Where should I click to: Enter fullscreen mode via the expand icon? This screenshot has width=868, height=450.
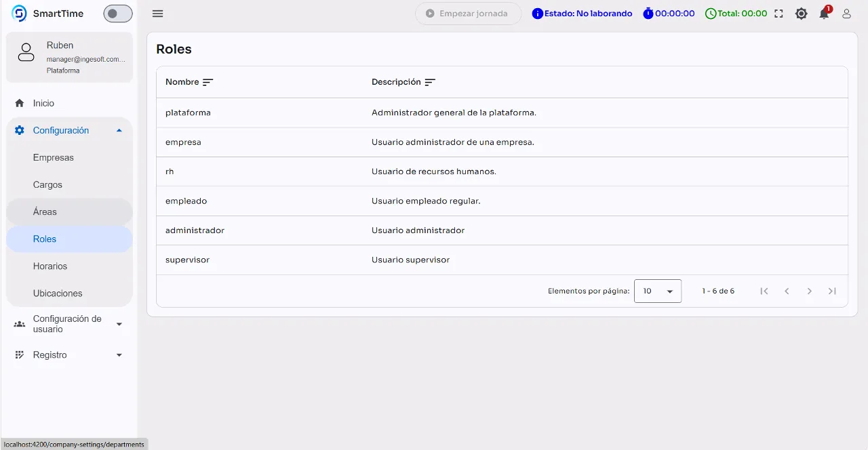[x=778, y=13]
